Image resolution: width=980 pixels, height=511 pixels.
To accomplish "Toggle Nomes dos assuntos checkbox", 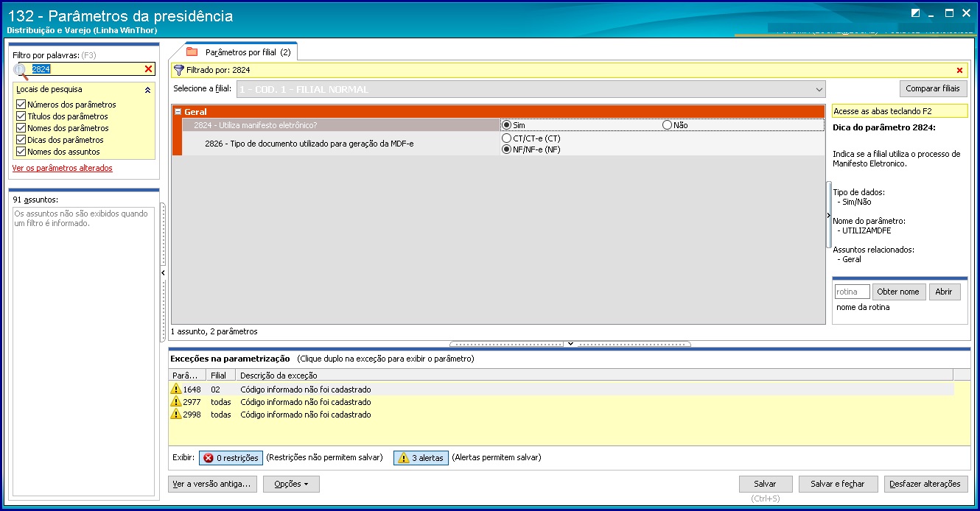I will tap(21, 152).
